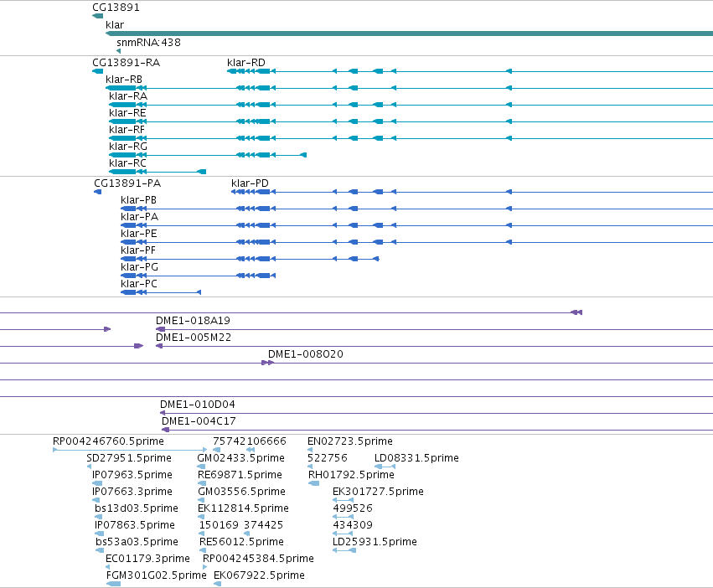Click the bs13d03.5prime EST label
Screen dimensions: 713x588
pos(137,508)
